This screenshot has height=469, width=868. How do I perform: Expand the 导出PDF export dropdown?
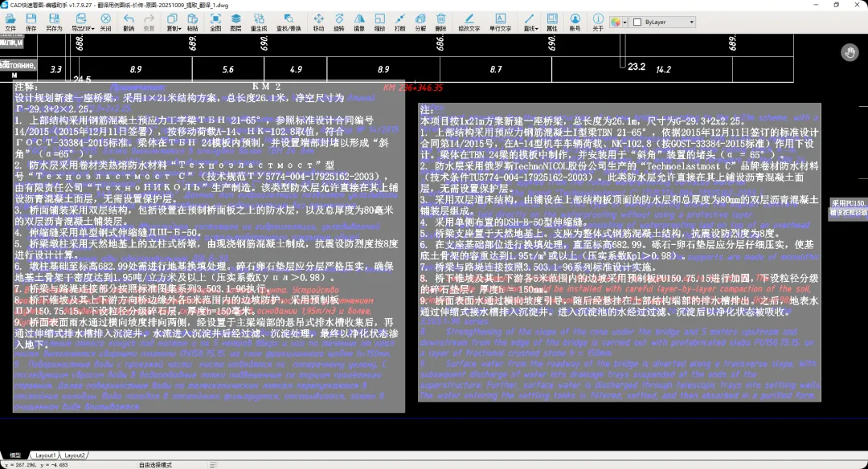point(82,22)
